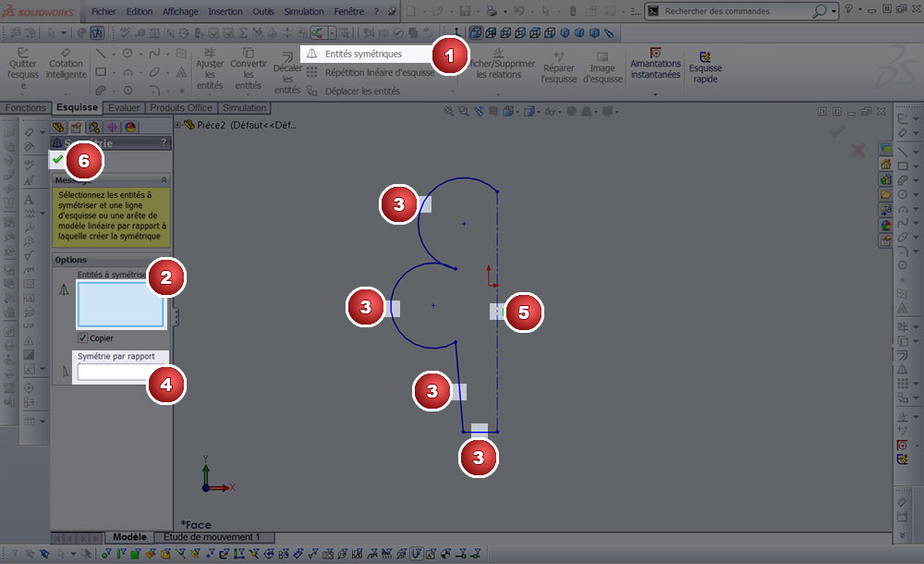This screenshot has width=924, height=564.
Task: Open the search options dropdown arrow
Action: pos(833,11)
